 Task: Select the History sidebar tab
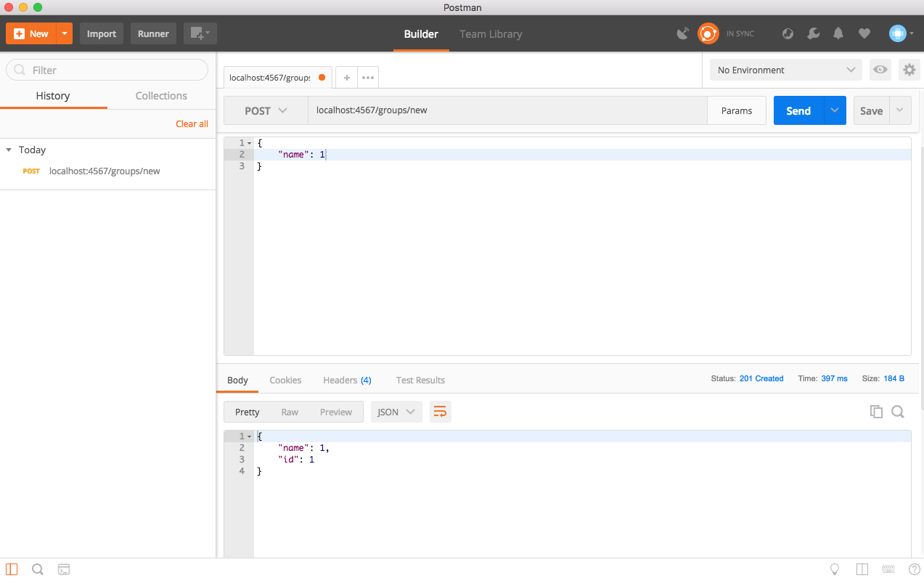[x=53, y=96]
